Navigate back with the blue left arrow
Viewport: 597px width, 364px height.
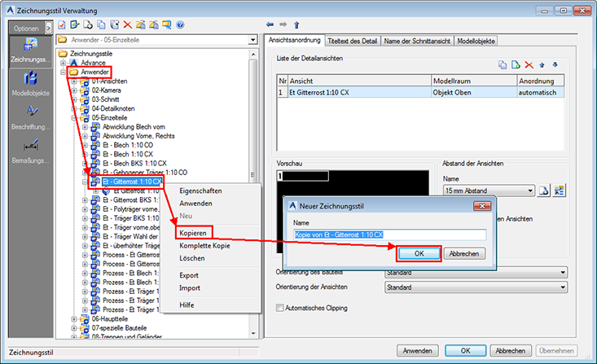tap(270, 24)
